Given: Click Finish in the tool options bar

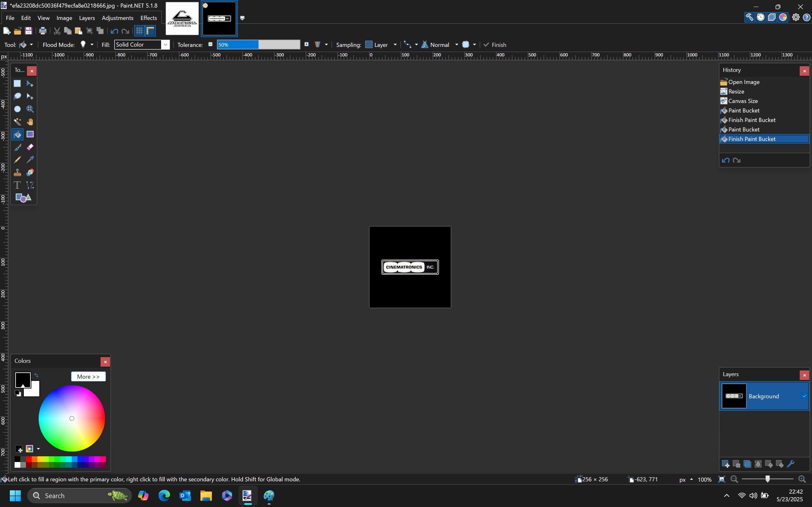Looking at the screenshot, I should [x=495, y=45].
